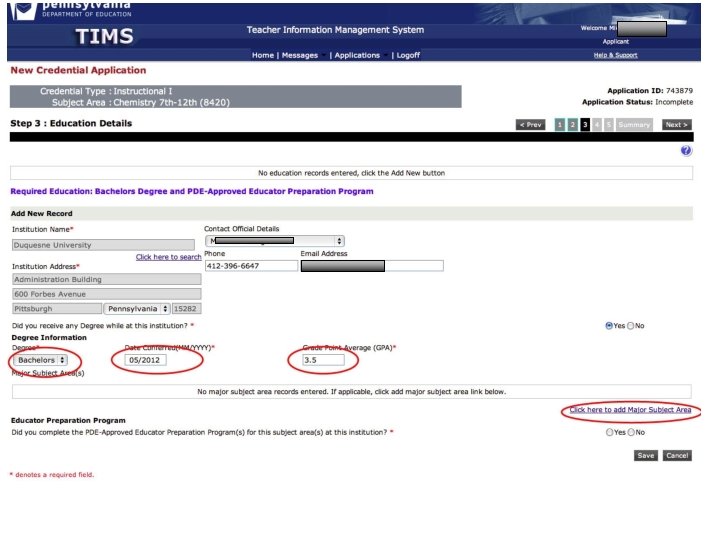
Task: Click the Phone number field
Action: tap(251, 266)
